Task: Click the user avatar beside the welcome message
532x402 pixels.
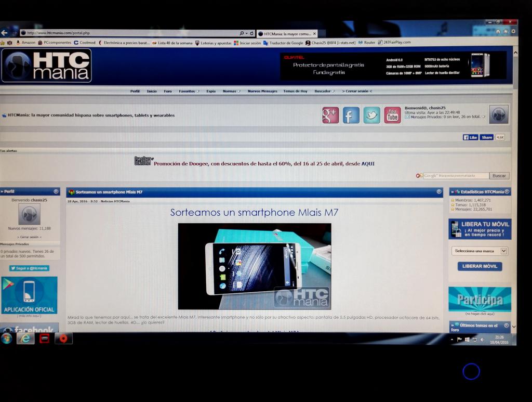Action: coord(499,114)
